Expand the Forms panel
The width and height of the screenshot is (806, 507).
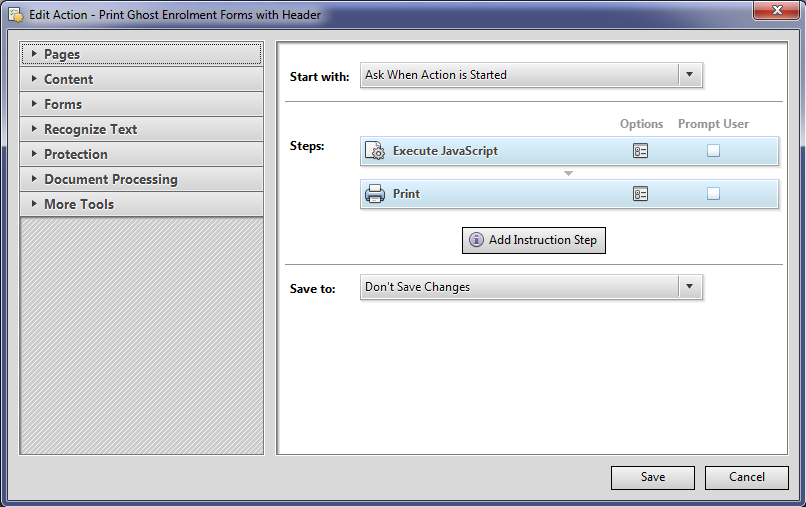click(x=141, y=104)
